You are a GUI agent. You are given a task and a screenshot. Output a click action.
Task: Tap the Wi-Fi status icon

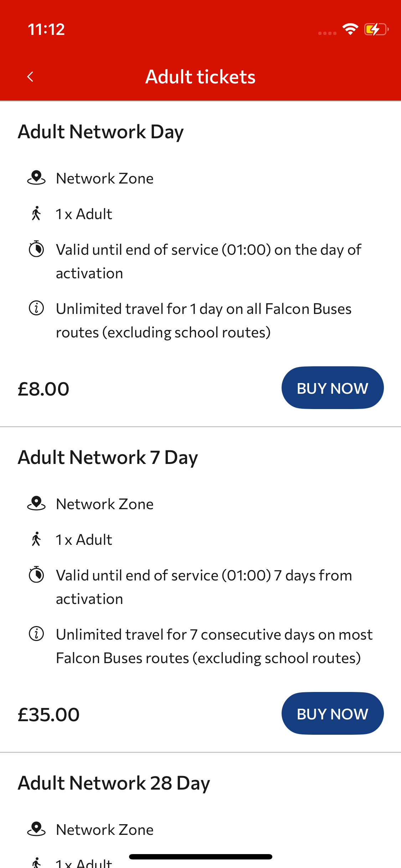(350, 29)
